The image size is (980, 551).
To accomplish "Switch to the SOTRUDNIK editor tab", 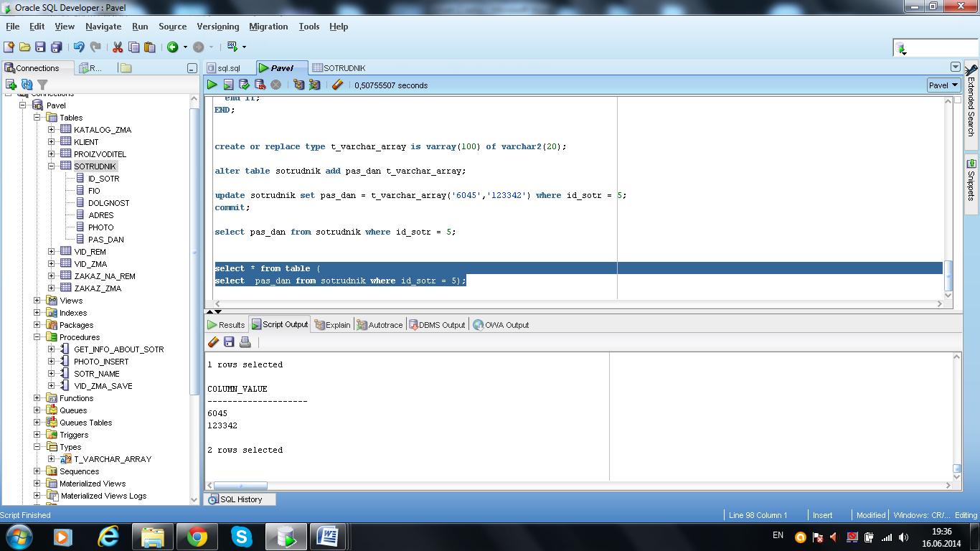I will click(x=339, y=68).
